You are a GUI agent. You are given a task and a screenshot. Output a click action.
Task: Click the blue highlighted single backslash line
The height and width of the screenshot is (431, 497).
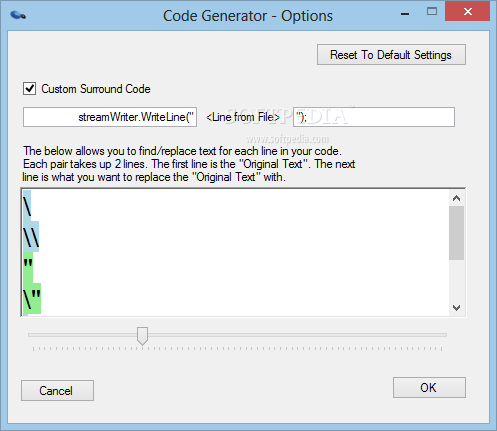[x=27, y=205]
